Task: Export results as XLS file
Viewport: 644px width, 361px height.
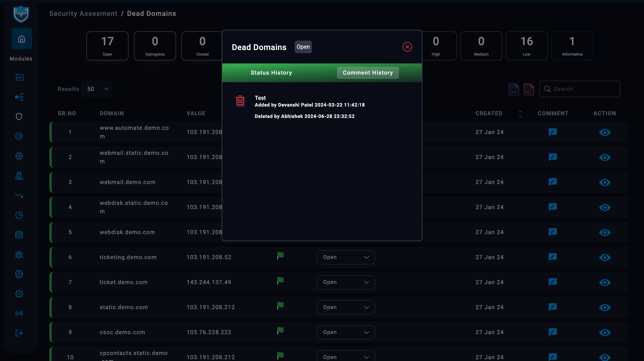Action: [528, 89]
